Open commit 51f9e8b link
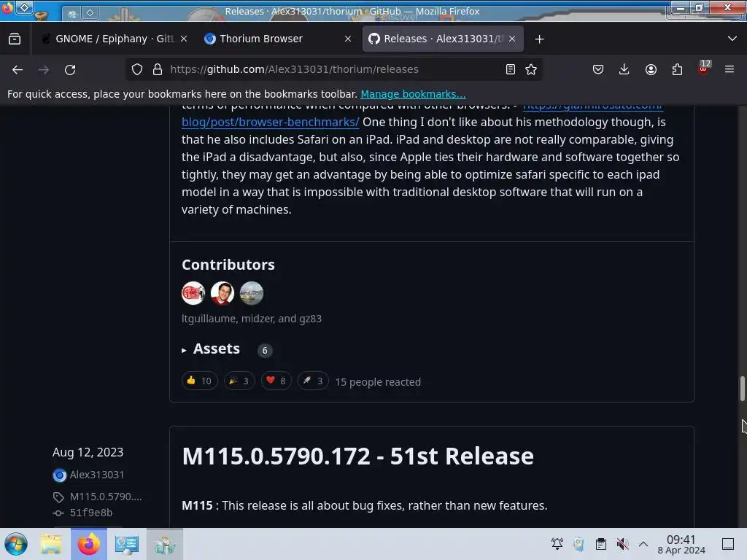This screenshot has height=560, width=747. point(91,513)
